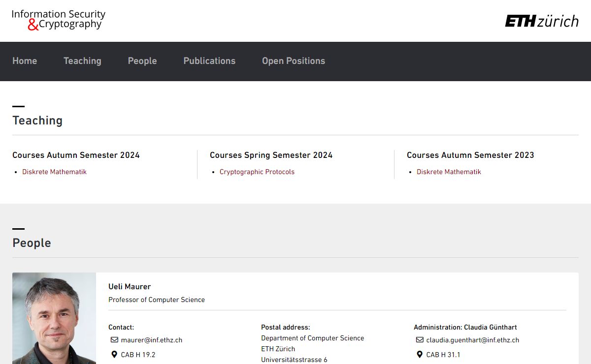Image resolution: width=591 pixels, height=364 pixels.
Task: Click the ETH Zürich logo
Action: [x=541, y=21]
